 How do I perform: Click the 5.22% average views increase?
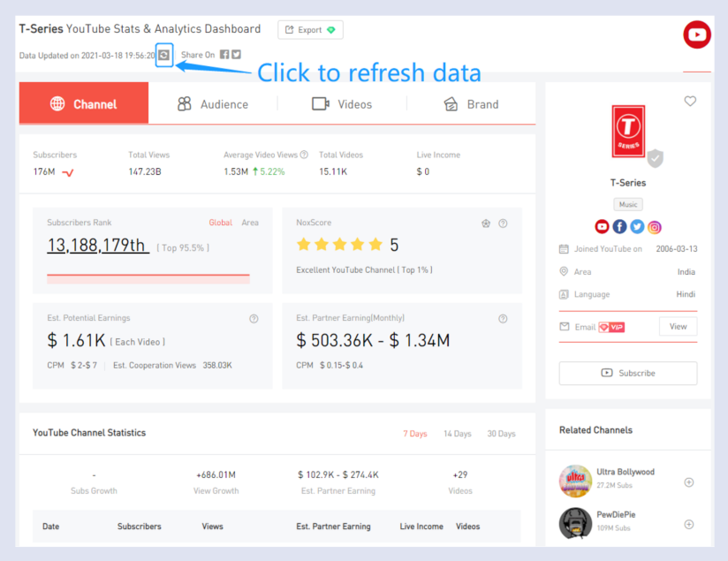coord(269,171)
